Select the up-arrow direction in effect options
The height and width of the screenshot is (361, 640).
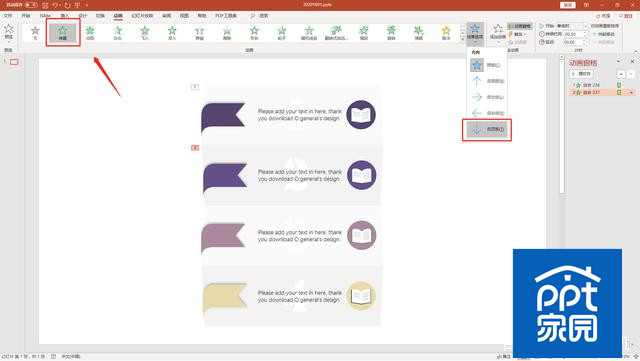487,81
